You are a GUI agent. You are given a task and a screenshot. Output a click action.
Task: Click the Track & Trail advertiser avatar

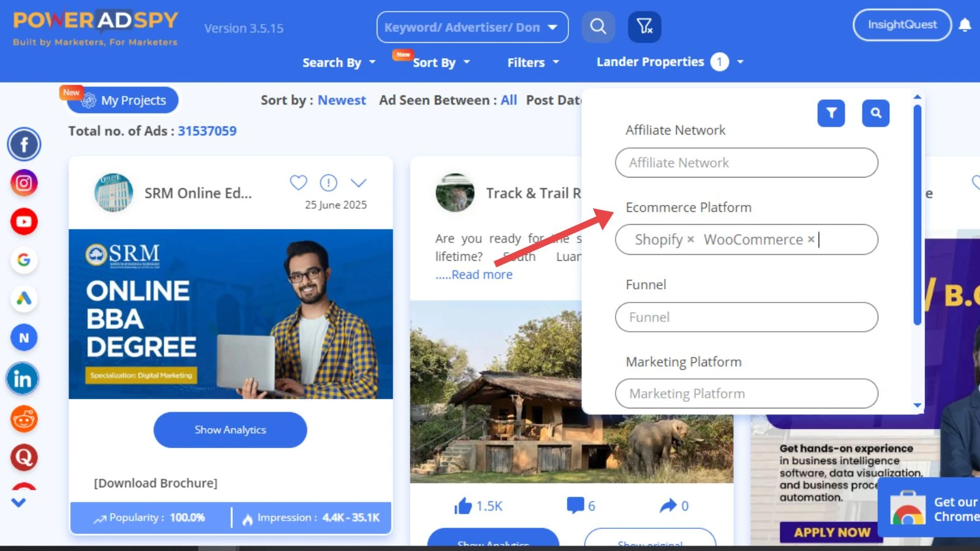coord(455,193)
